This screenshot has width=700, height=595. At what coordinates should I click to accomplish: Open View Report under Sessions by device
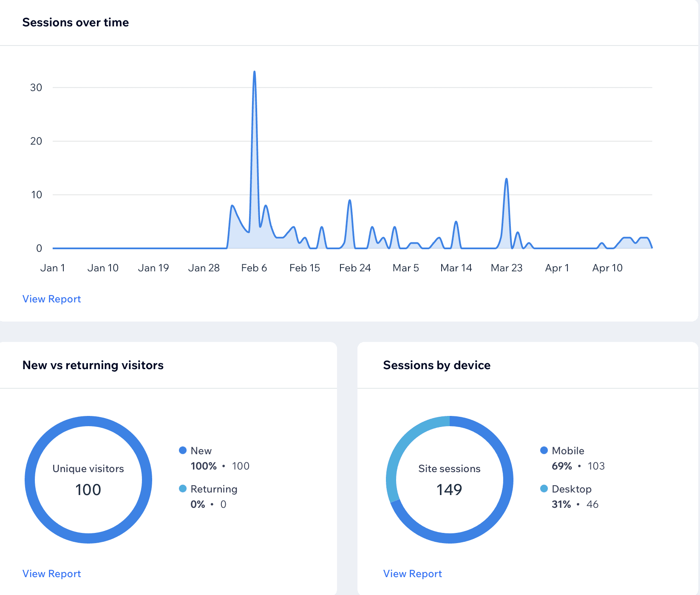click(x=412, y=574)
